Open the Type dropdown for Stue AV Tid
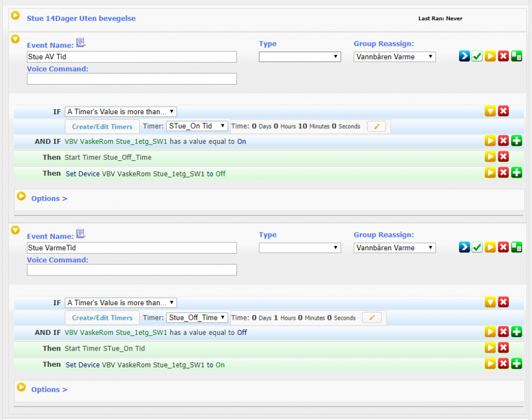 click(x=300, y=57)
